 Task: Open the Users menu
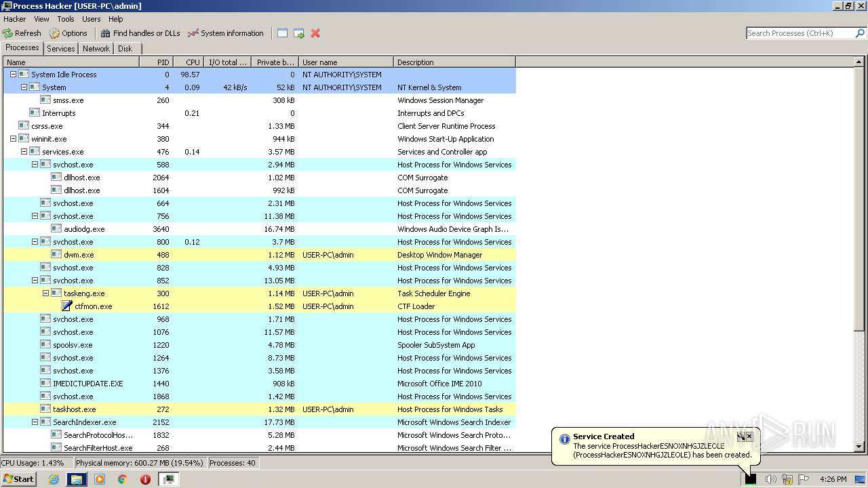point(91,19)
